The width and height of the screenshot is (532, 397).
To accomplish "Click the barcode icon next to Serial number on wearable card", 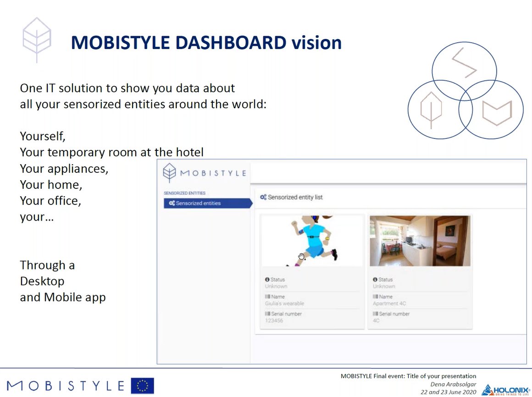I will (267, 314).
